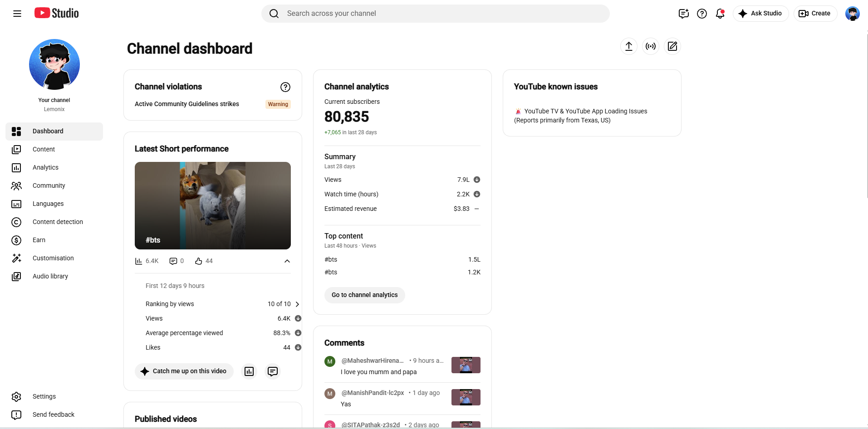Click Average percentage viewed down-arrow indicator
The width and height of the screenshot is (868, 429).
click(298, 333)
